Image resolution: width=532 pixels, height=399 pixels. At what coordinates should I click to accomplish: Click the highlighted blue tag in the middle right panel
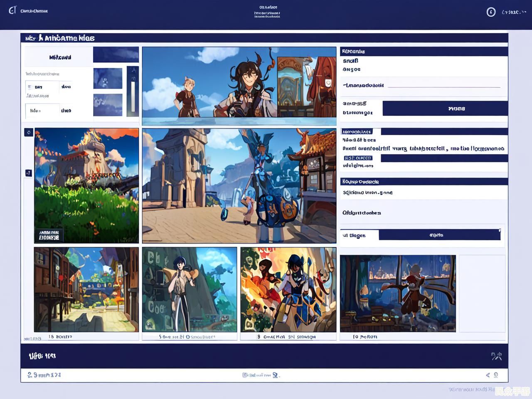(x=358, y=158)
